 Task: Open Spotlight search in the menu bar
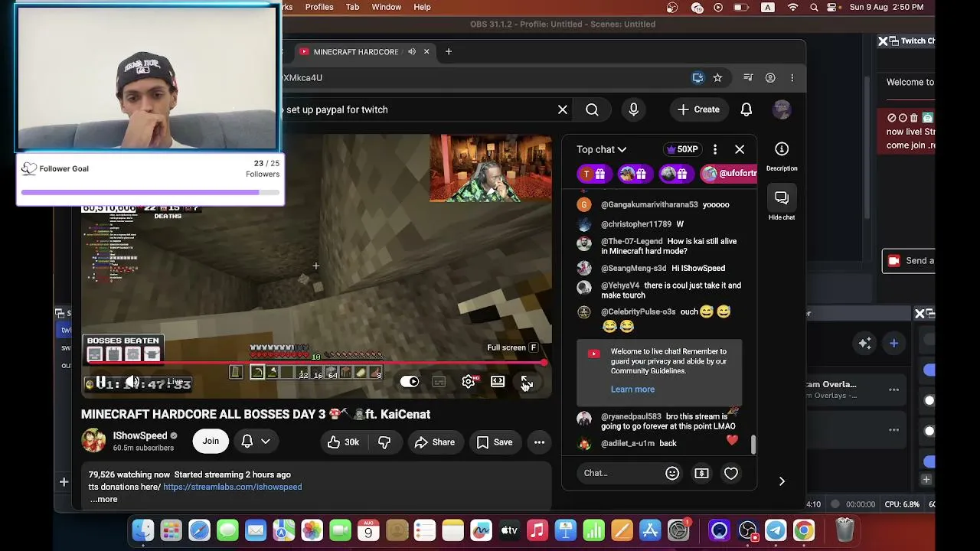(814, 7)
